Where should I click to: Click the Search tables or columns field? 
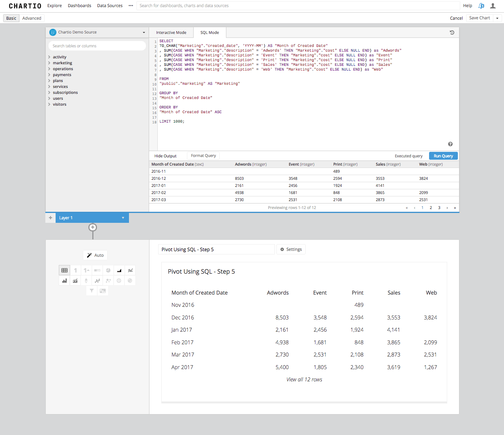97,46
